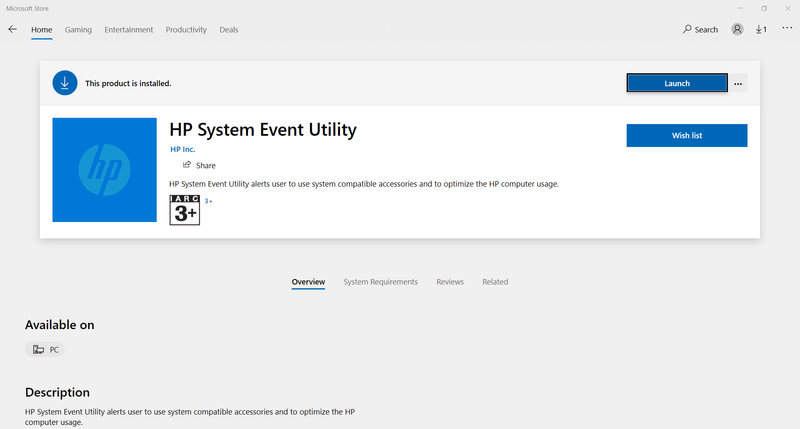Click the back arrow icon
This screenshot has height=429, width=800.
[x=12, y=30]
